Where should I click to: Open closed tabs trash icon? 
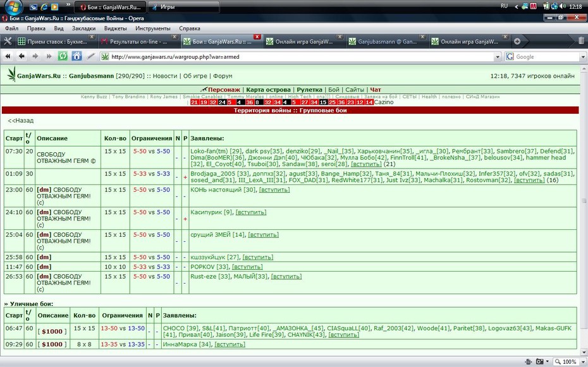click(581, 41)
